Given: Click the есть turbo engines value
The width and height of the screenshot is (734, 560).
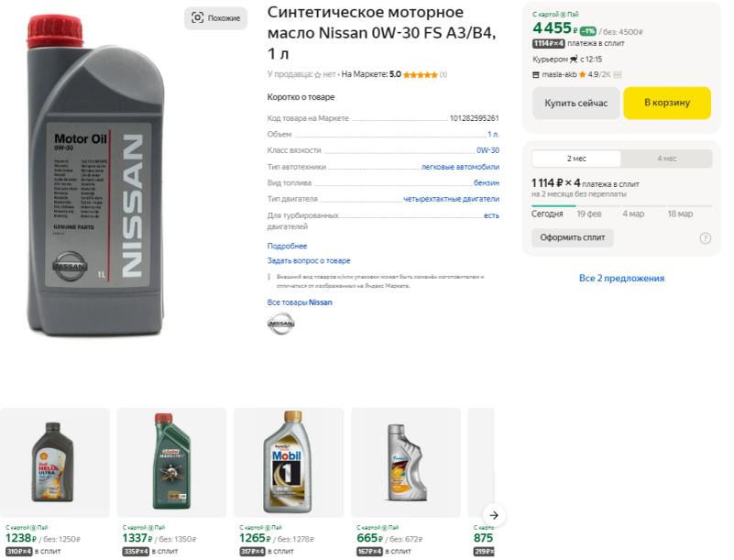Looking at the screenshot, I should (x=491, y=215).
